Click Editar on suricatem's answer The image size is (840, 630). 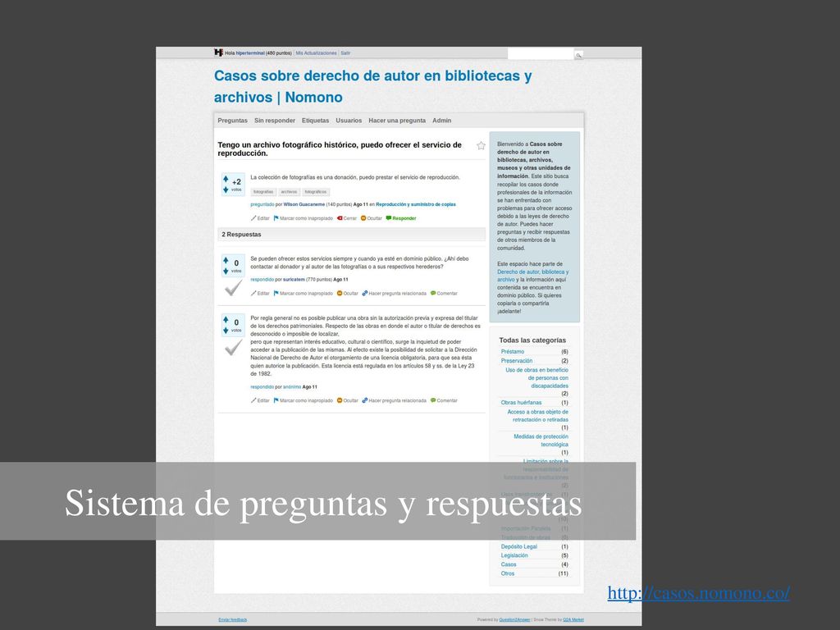[x=260, y=294]
